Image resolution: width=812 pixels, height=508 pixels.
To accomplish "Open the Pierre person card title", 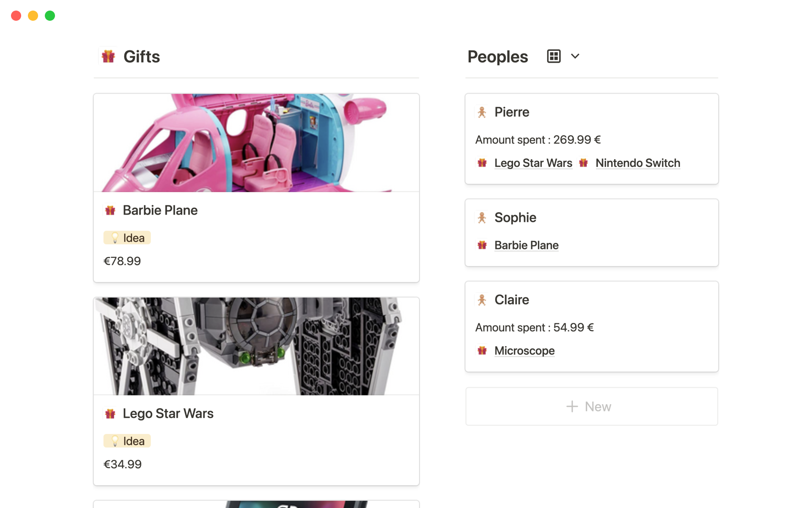I will point(512,112).
